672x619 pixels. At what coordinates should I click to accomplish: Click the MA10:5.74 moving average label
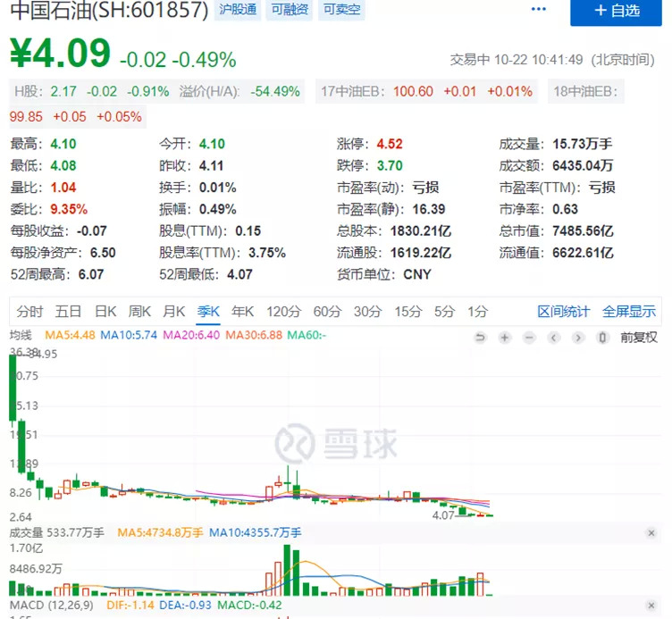[x=129, y=335]
